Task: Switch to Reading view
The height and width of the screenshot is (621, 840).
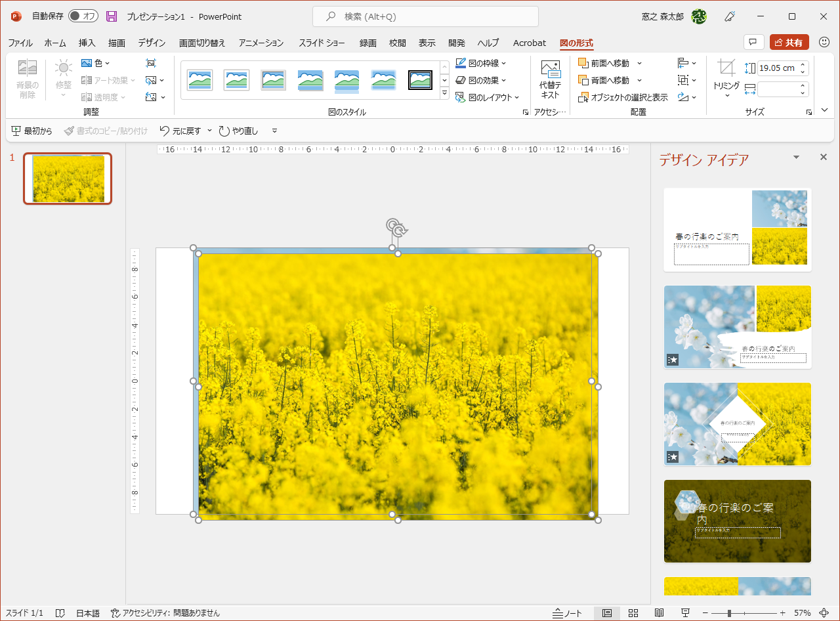Action: coord(659,613)
